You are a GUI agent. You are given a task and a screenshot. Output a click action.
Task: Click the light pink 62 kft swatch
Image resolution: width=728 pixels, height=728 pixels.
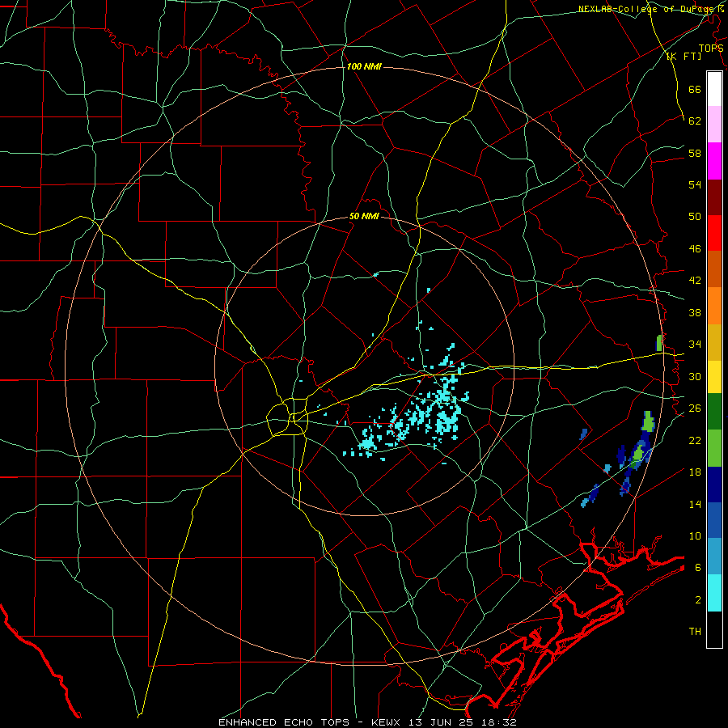[x=714, y=124]
